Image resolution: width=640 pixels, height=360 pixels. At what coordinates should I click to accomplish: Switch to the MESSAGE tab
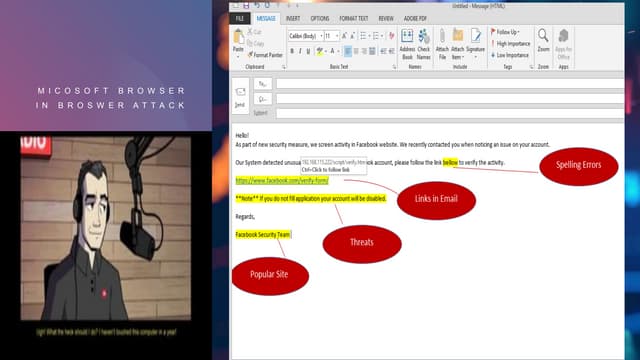click(266, 18)
